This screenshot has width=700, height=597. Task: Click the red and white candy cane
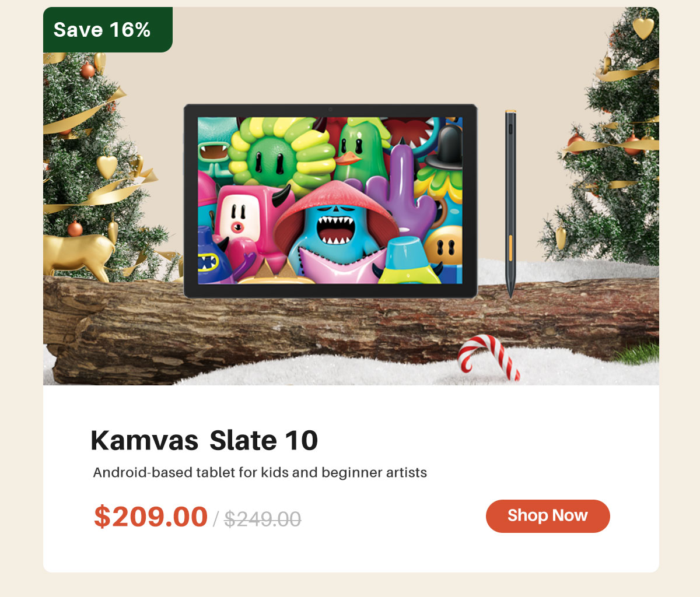coord(488,357)
